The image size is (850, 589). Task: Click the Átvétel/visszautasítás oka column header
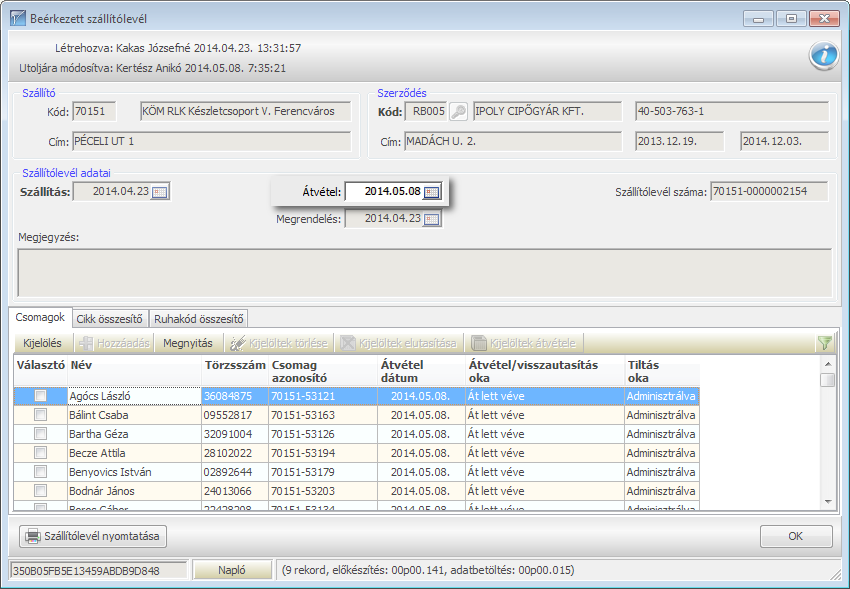(x=545, y=371)
